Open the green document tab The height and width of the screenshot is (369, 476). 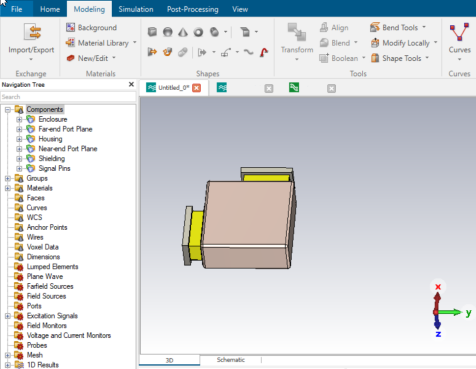tap(294, 88)
